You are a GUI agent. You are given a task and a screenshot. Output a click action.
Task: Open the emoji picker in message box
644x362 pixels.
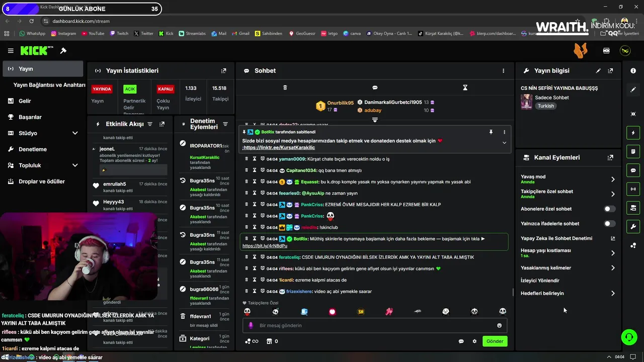click(499, 325)
